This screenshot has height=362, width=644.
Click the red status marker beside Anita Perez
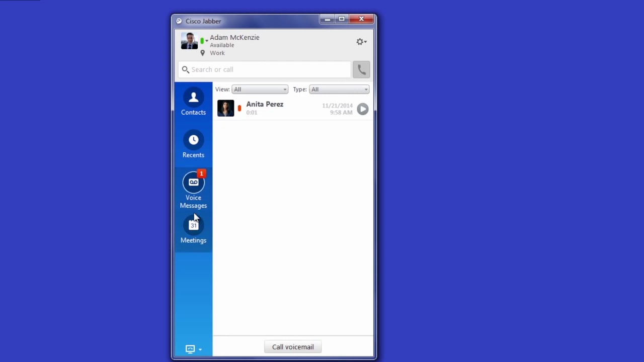point(239,108)
